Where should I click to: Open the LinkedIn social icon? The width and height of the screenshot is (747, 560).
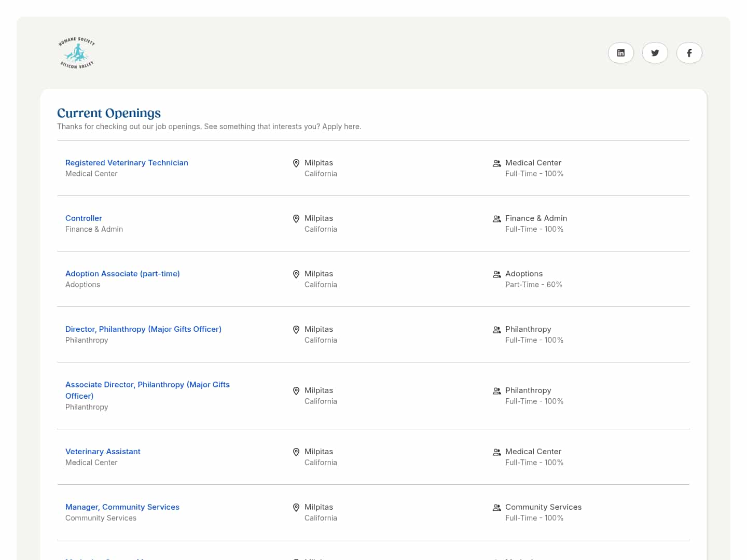[620, 53]
